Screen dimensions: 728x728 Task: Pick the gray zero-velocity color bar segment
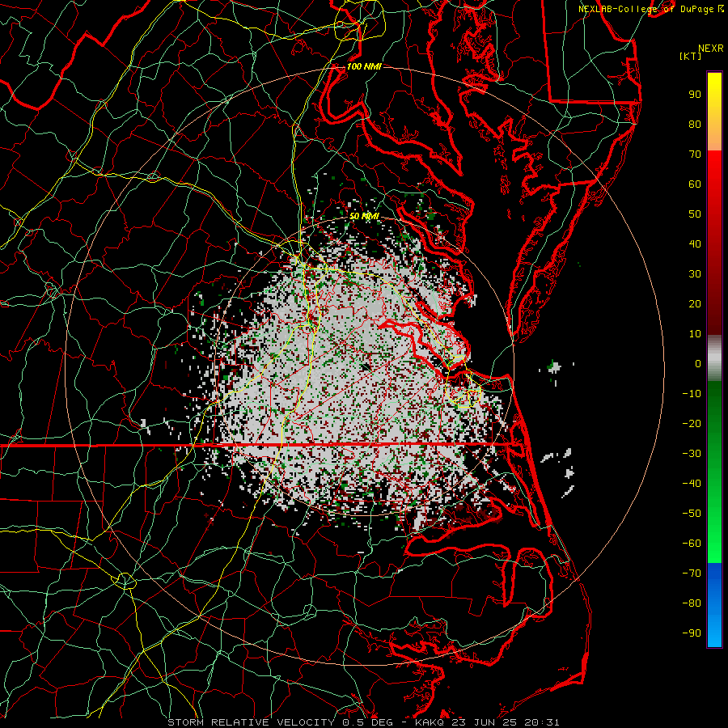[714, 358]
